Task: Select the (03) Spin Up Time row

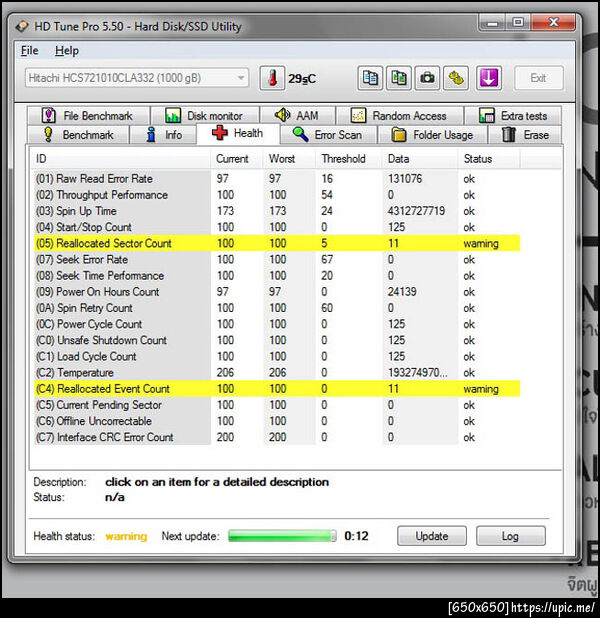Action: 277,211
